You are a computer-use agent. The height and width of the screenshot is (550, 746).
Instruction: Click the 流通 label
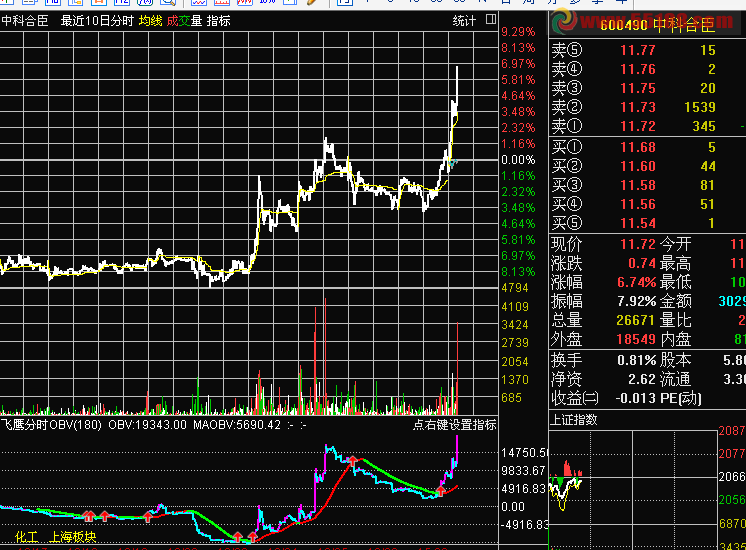pyautogui.click(x=675, y=379)
